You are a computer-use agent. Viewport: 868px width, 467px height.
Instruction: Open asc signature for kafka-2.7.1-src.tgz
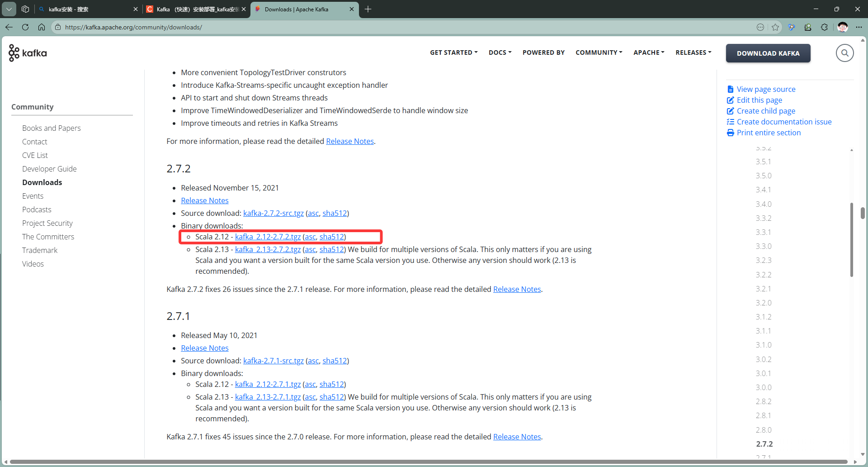point(313,361)
